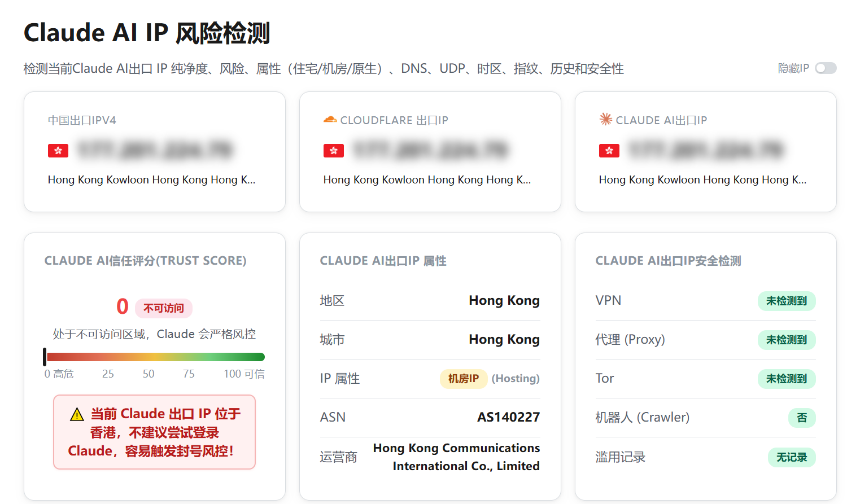Viewport: 847px width, 504px height.
Task: Click the CLAUDE AI信任评分 heading
Action: point(145,261)
